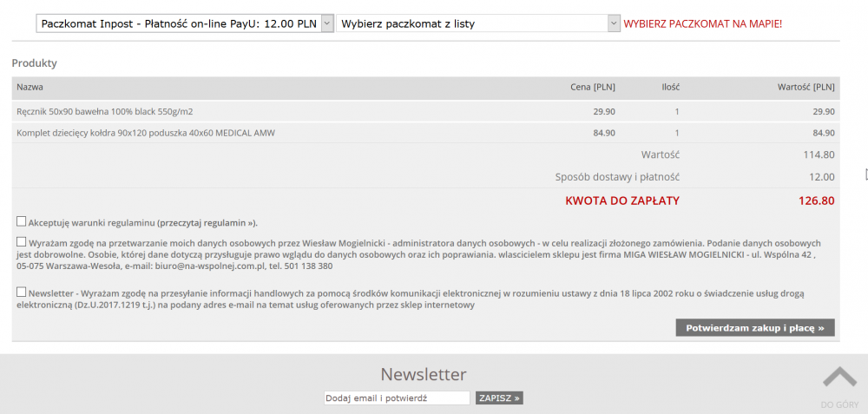Click the 'WYBIERZ PACZKOMAT NA MAPIE!' link

point(703,23)
